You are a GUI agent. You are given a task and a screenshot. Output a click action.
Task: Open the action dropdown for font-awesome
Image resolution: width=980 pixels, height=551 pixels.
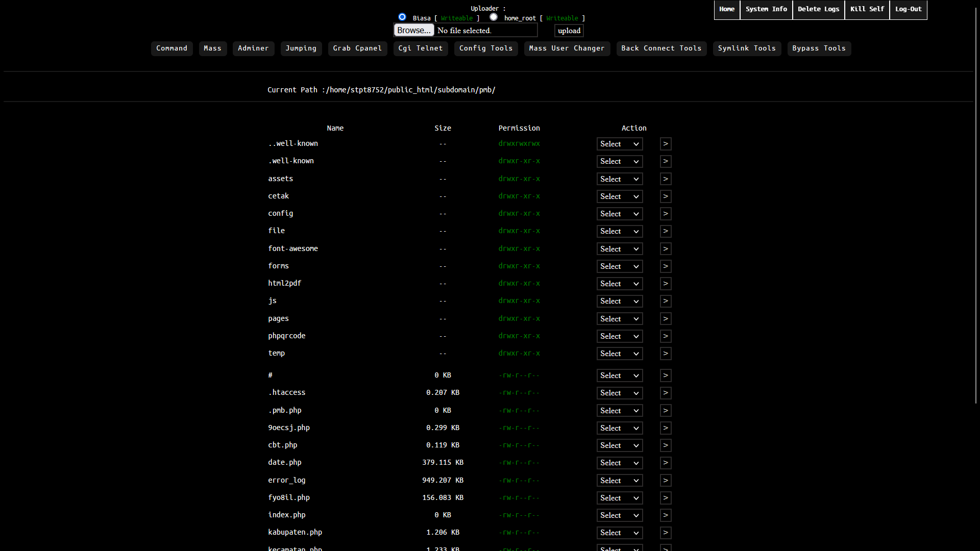point(620,249)
